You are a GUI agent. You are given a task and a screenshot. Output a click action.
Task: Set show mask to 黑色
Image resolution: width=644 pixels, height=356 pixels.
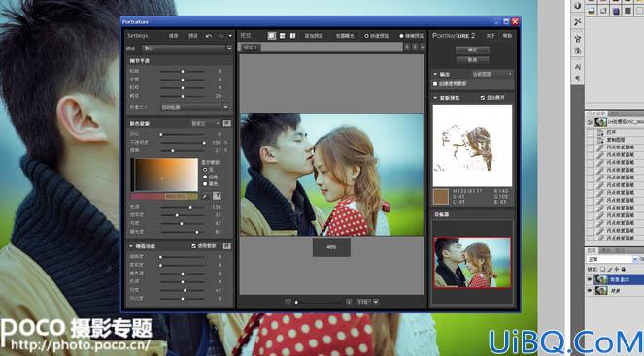[205, 184]
